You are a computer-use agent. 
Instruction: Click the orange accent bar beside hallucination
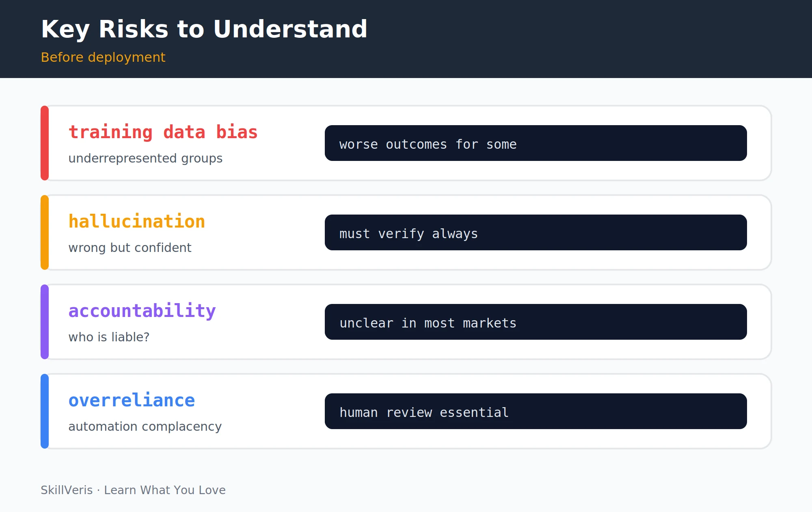click(45, 232)
